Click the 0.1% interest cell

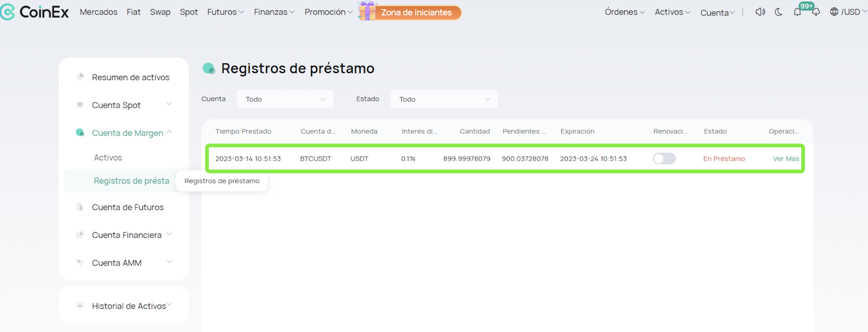(x=408, y=159)
